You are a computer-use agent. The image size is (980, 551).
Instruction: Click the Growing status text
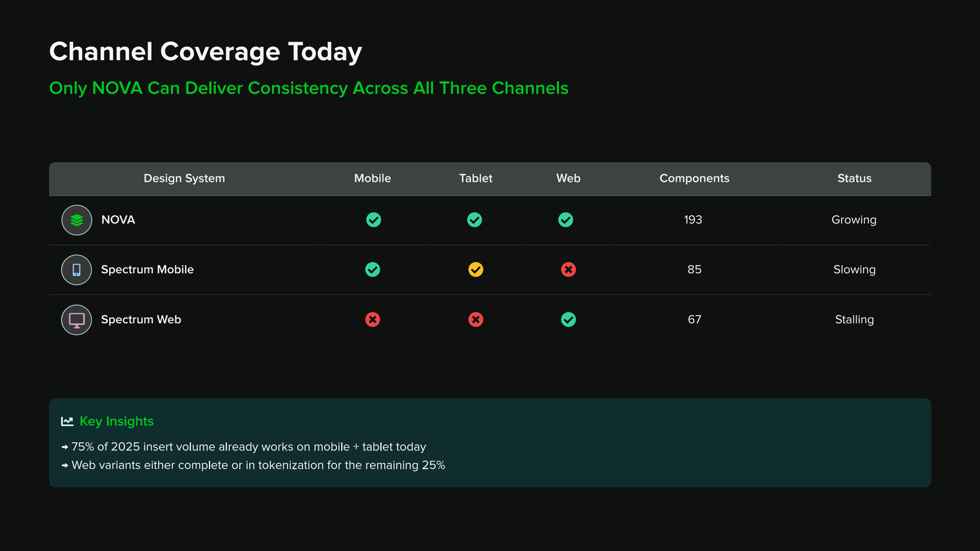point(854,220)
